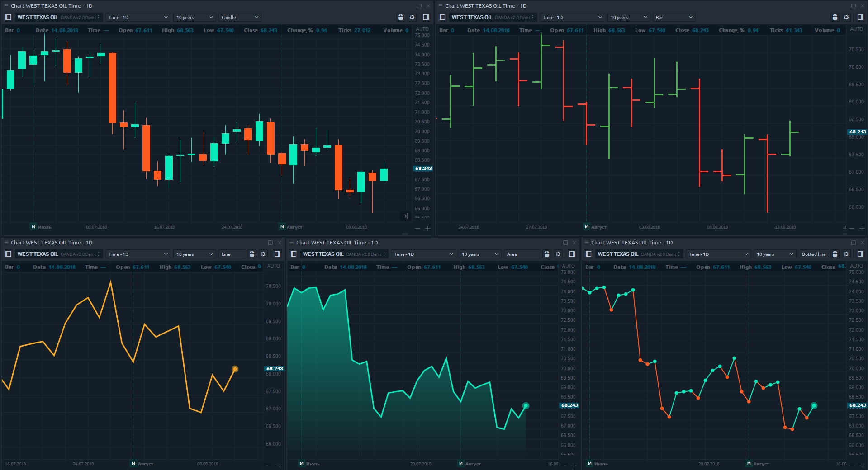868x470 pixels.
Task: Toggle right sidebar panel in Bar chart
Action: coord(860,17)
